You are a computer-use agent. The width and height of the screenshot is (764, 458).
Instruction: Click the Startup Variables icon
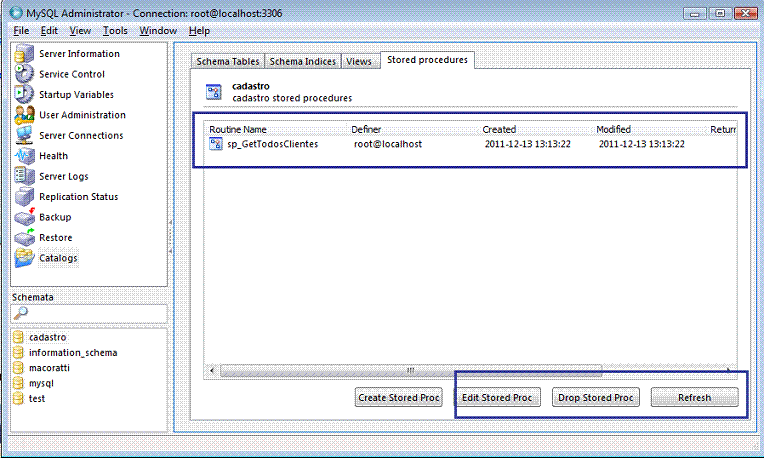[x=24, y=95]
